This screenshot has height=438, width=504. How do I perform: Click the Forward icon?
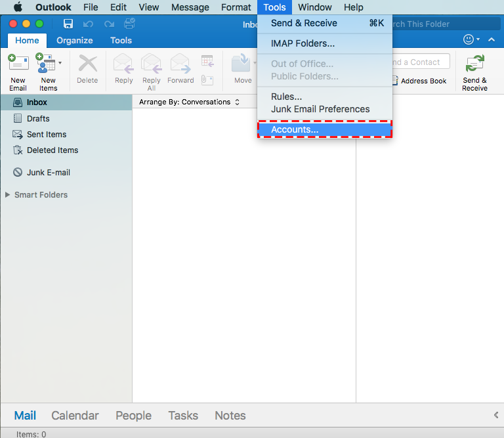(x=180, y=63)
